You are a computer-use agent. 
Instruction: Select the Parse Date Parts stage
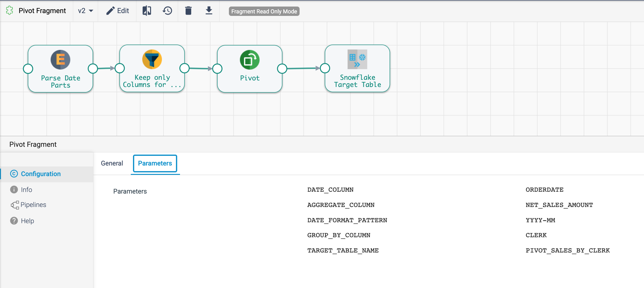tap(60, 69)
